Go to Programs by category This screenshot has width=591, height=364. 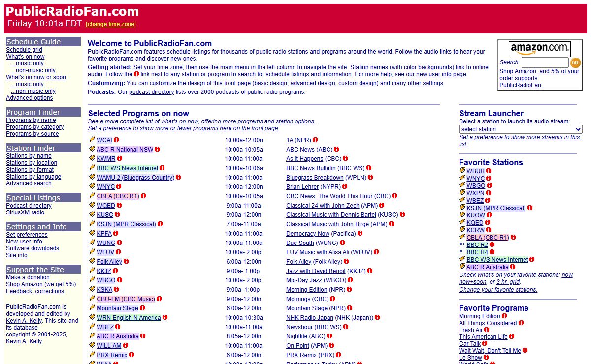pyautogui.click(x=35, y=127)
